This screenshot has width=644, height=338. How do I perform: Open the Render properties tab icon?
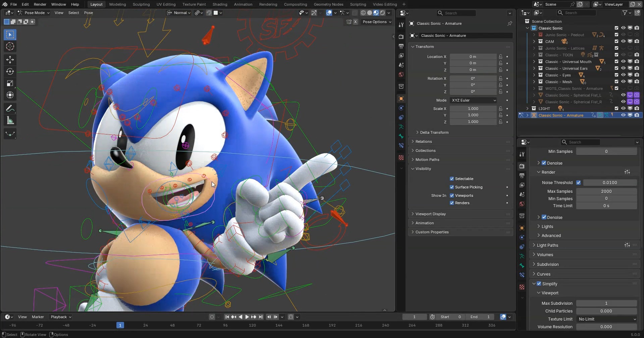point(401,37)
